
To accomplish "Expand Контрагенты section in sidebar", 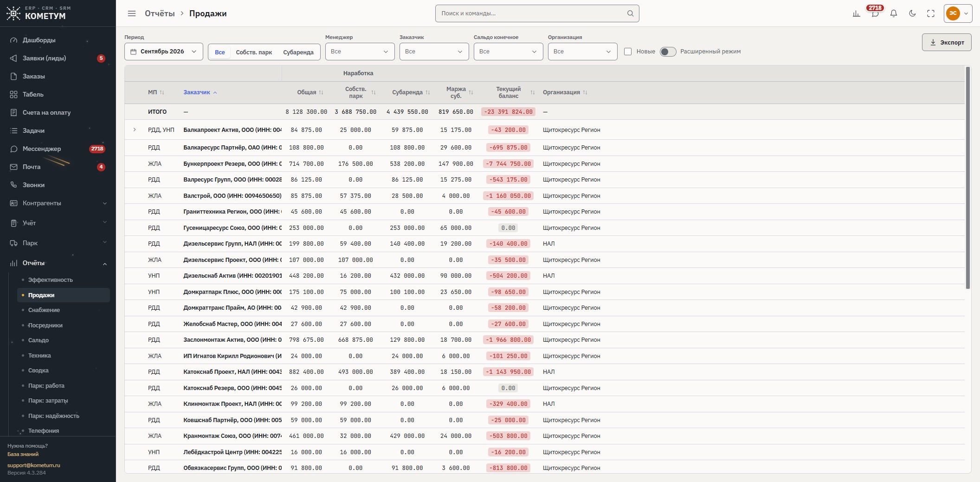I will tap(58, 203).
